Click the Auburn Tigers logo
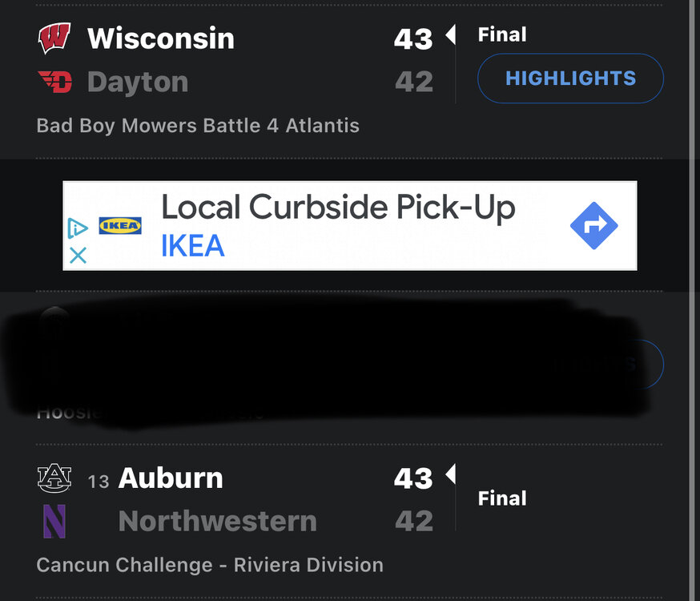The width and height of the screenshot is (700, 601). pos(54,478)
